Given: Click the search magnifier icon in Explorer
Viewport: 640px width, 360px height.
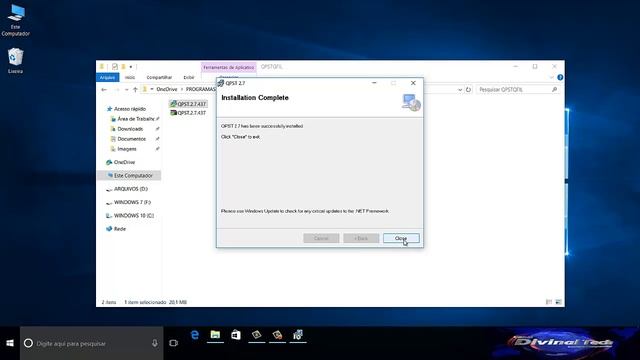Looking at the screenshot, I should 554,89.
